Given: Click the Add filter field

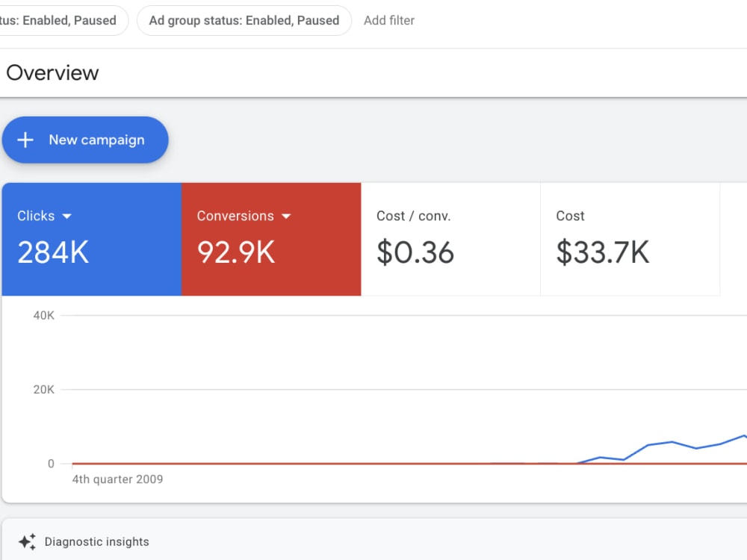Looking at the screenshot, I should (389, 20).
